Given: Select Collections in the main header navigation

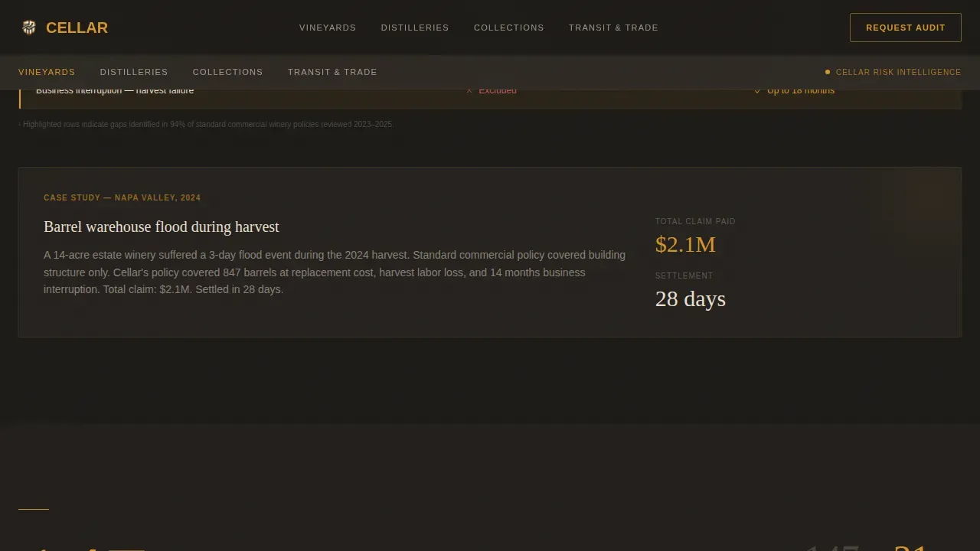Looking at the screenshot, I should [x=509, y=28].
